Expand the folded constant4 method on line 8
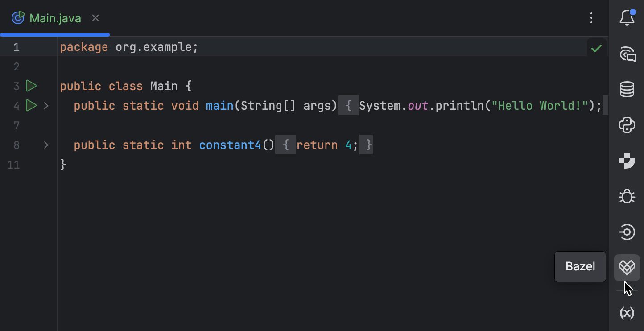This screenshot has height=331, width=644. 46,145
